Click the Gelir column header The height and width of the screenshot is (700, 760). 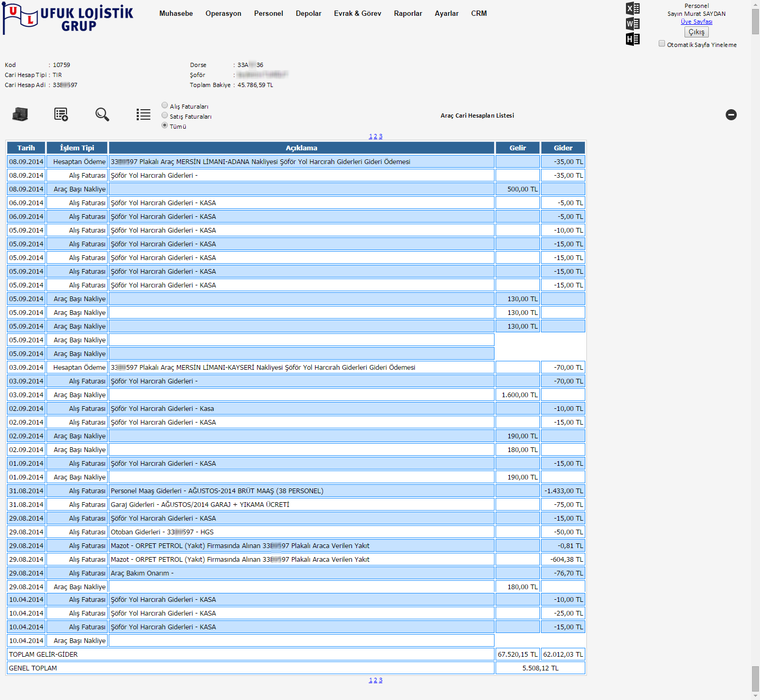[x=518, y=148]
